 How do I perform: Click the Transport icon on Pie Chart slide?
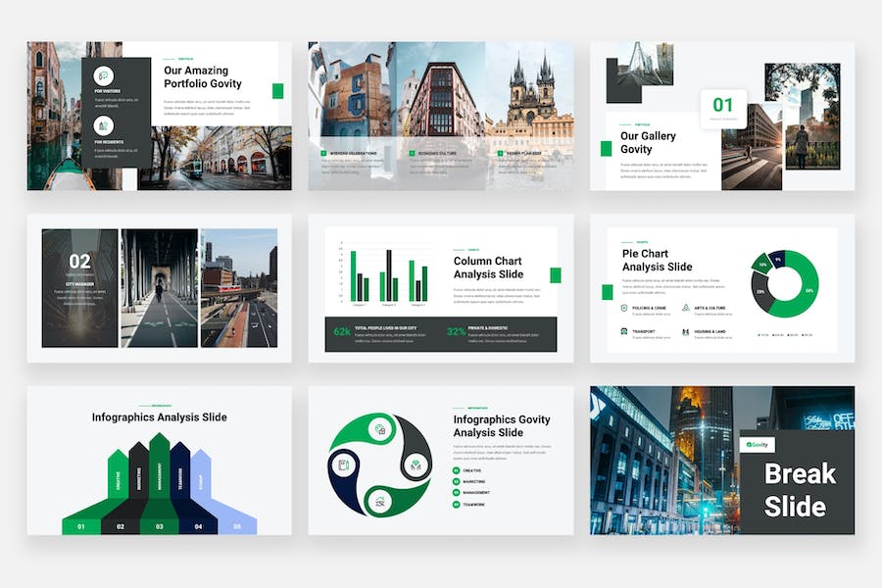coord(624,332)
